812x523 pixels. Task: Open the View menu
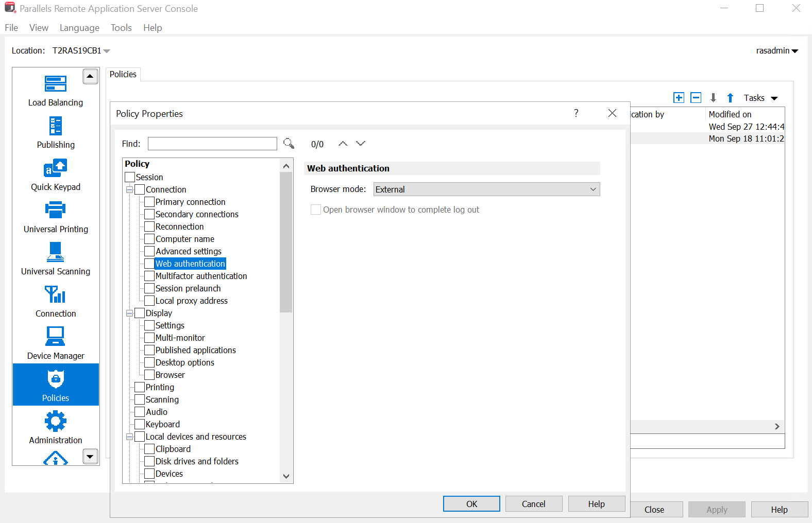coord(39,28)
